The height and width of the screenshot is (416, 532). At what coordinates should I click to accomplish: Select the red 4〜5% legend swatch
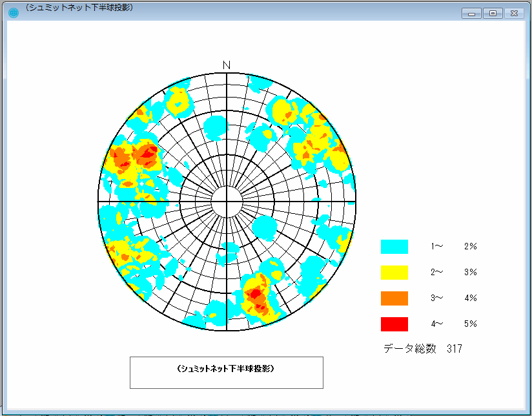point(394,324)
